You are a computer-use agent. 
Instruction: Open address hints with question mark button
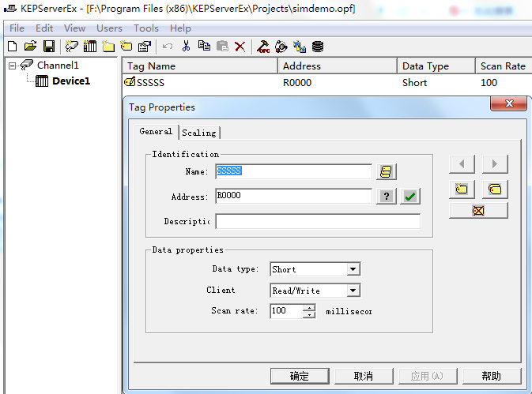click(x=386, y=196)
